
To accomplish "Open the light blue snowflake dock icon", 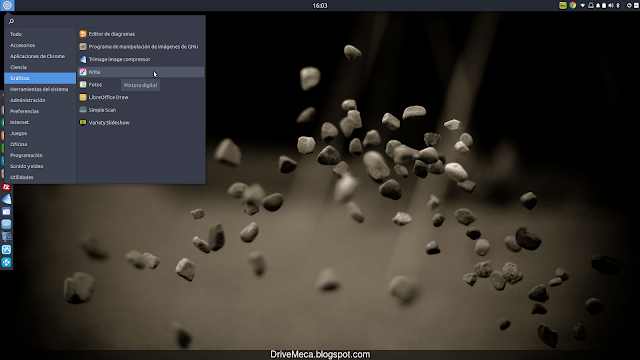I will point(6,224).
